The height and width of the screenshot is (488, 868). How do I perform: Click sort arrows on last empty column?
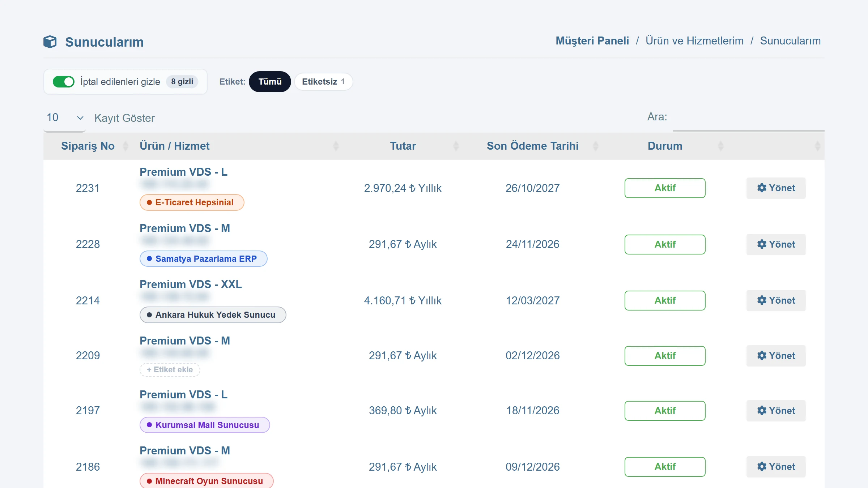pos(817,146)
